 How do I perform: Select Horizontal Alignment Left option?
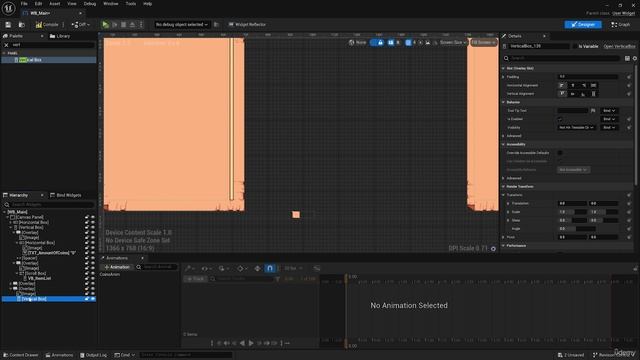tap(562, 85)
